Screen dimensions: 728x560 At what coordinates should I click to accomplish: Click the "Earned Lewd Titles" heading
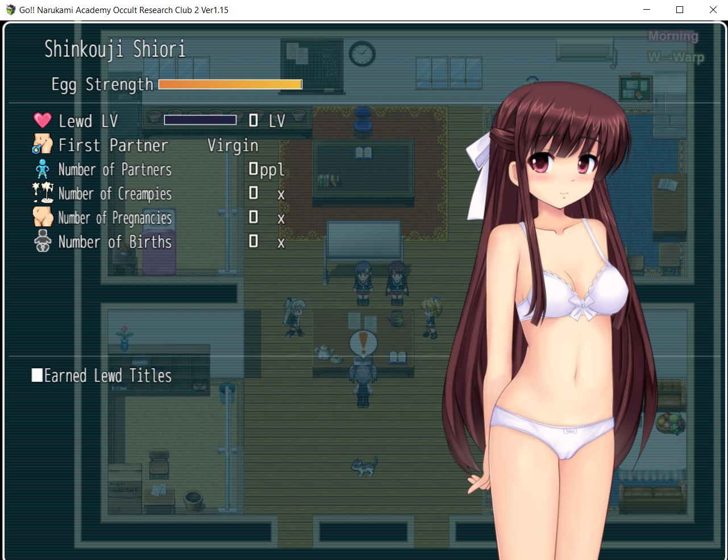tap(108, 375)
